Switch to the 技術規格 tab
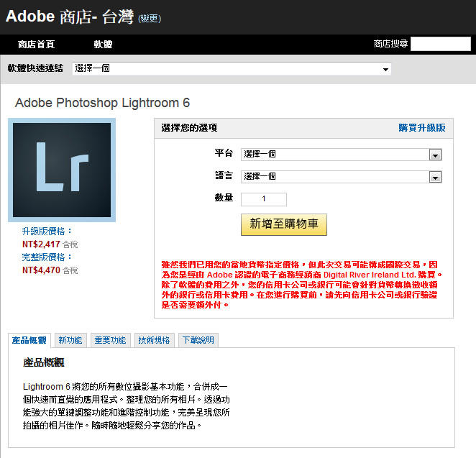Viewport: 476px width, 458px height. pyautogui.click(x=154, y=340)
